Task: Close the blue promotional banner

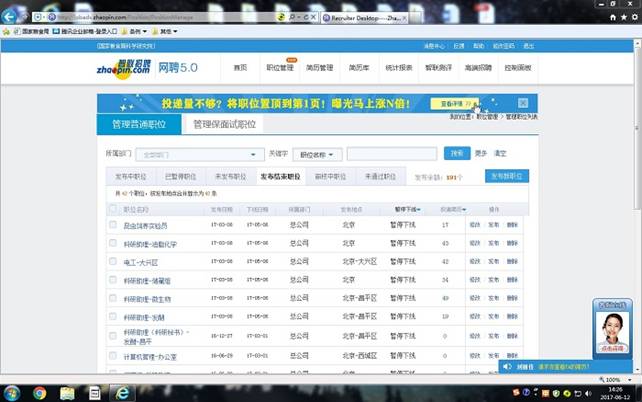Action: [523, 103]
